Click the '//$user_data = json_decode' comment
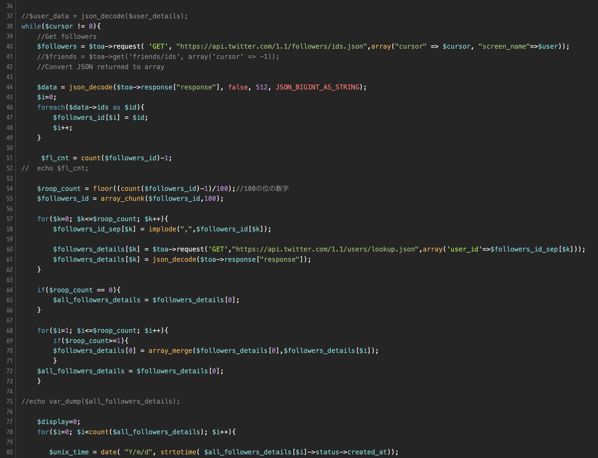 (104, 16)
